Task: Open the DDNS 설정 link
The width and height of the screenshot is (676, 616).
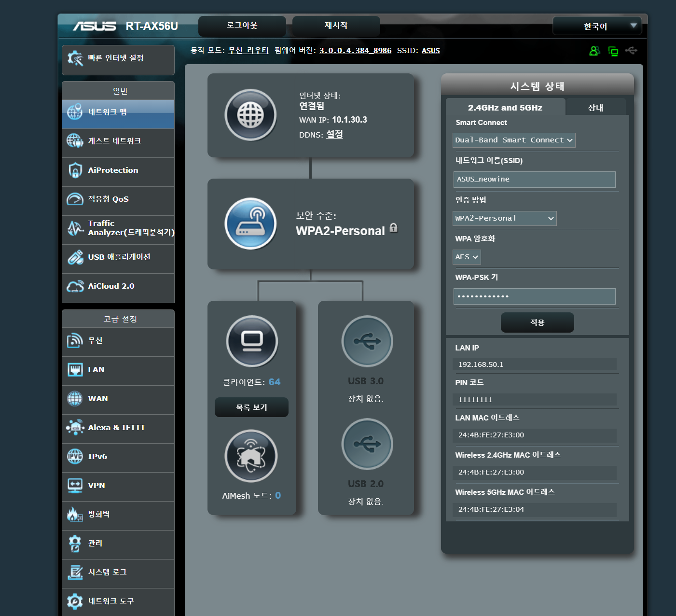Action: pos(334,134)
